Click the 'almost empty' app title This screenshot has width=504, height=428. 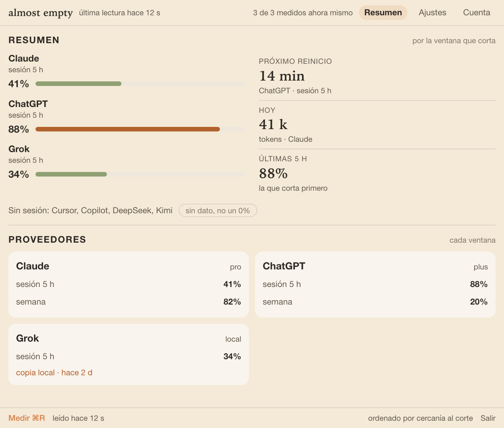click(x=40, y=13)
